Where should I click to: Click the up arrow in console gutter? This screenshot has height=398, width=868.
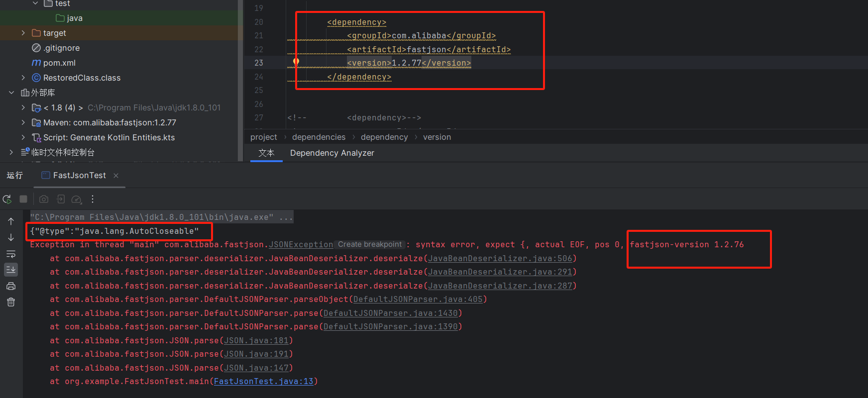pyautogui.click(x=11, y=221)
